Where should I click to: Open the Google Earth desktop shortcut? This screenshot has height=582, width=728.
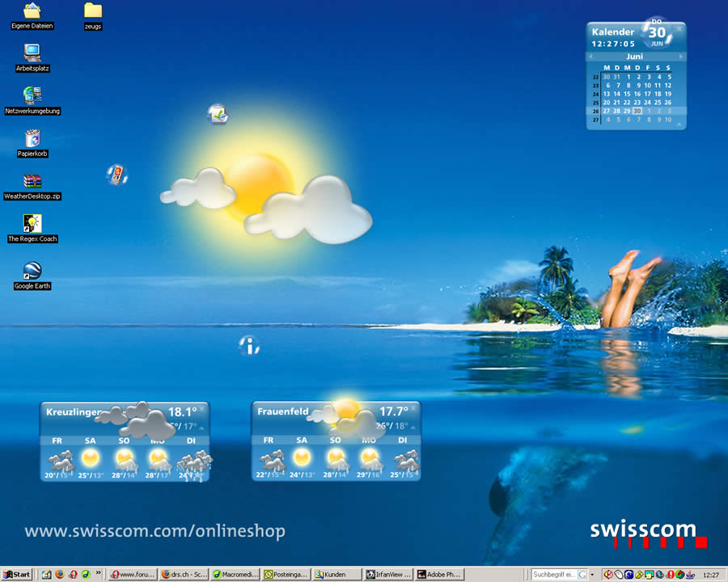click(x=32, y=271)
